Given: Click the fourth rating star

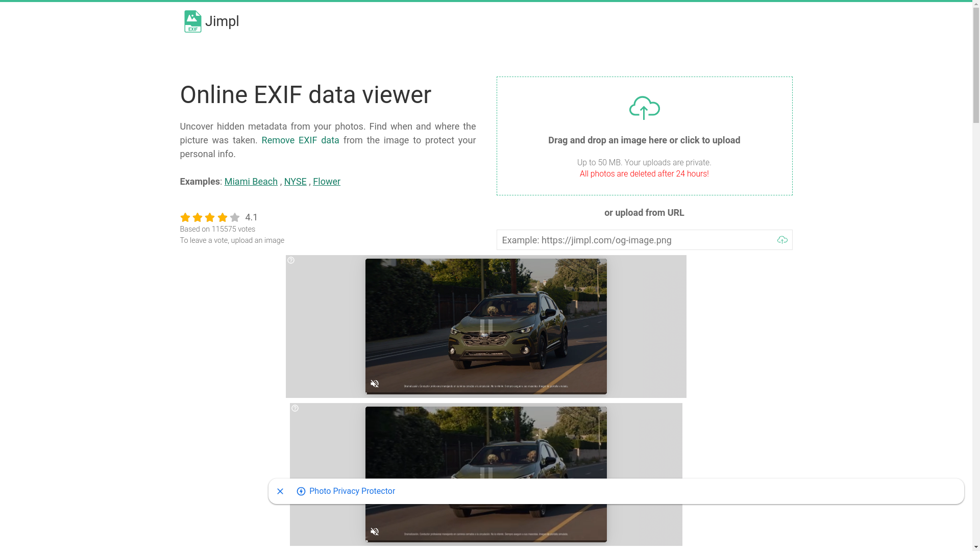Looking at the screenshot, I should coord(222,217).
